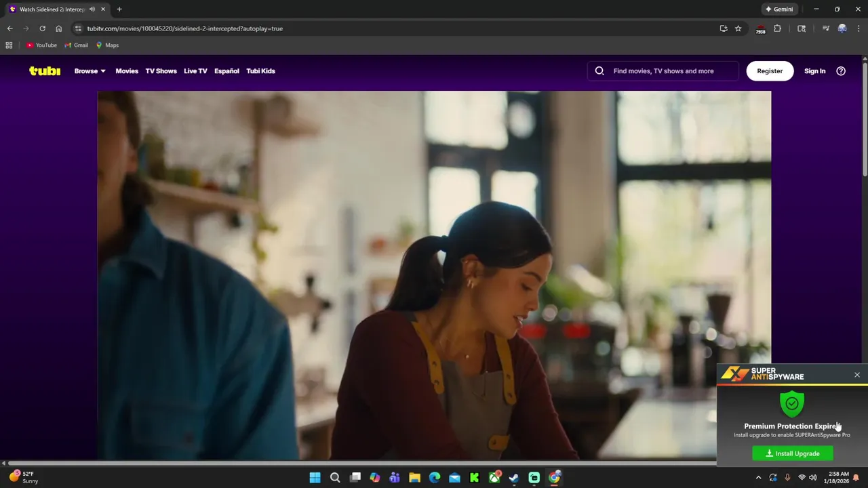Open the browser home page
Image resolution: width=868 pixels, height=488 pixels.
(x=58, y=28)
